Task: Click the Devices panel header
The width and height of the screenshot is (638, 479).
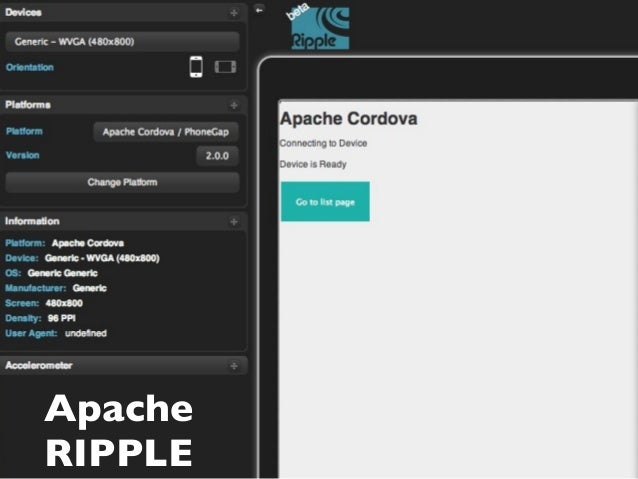Action: click(x=123, y=12)
